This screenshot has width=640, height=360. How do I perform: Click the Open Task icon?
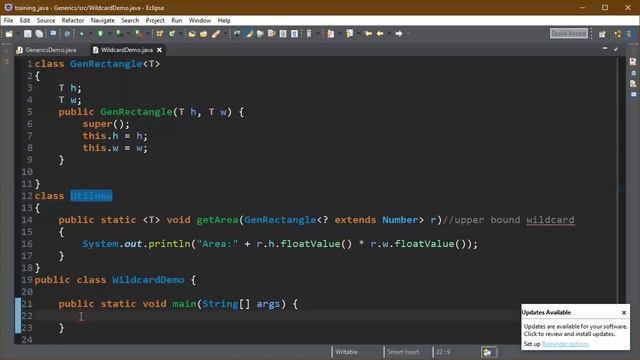pyautogui.click(x=203, y=33)
